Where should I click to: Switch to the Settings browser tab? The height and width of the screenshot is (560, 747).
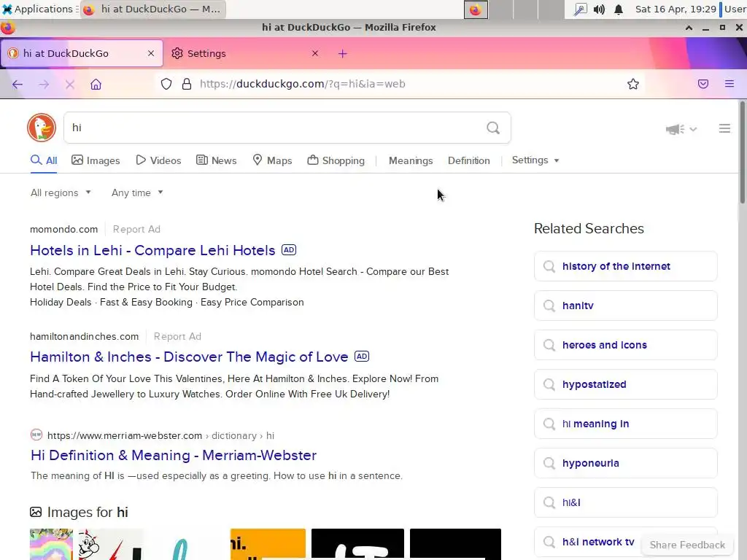point(245,53)
